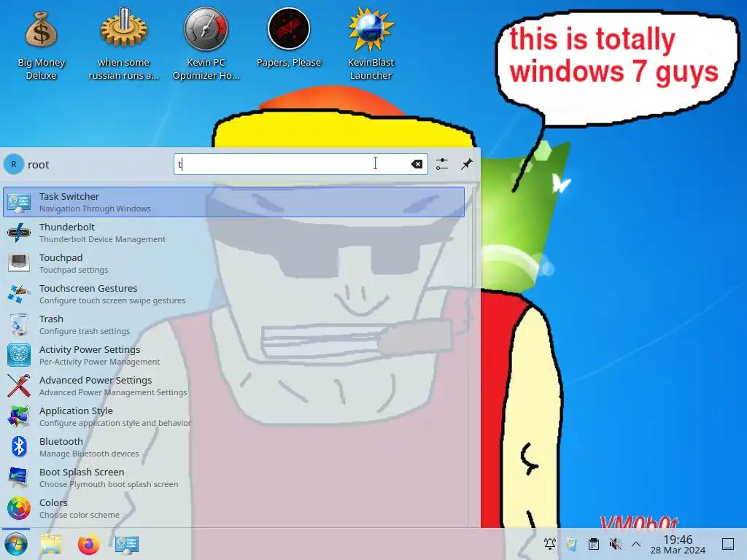747x560 pixels.
Task: Click the Task Switcher result icon
Action: coord(19,203)
